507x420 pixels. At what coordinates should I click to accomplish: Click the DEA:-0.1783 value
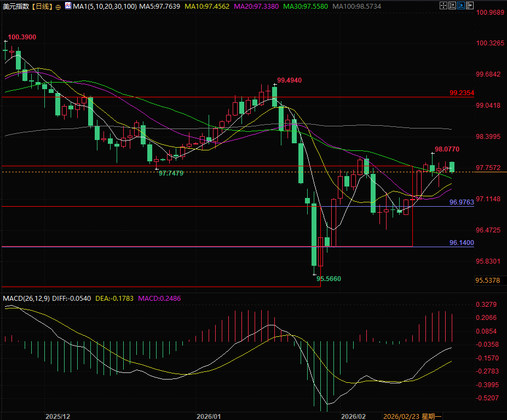[114, 299]
